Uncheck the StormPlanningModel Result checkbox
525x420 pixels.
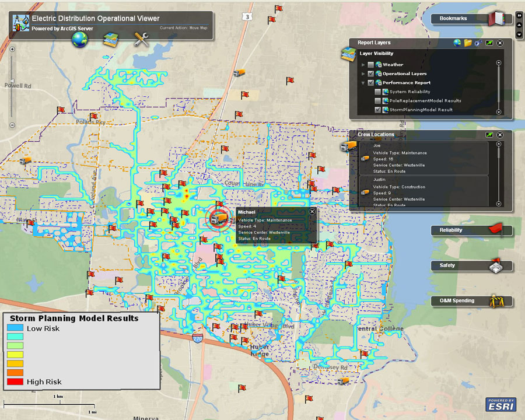click(377, 110)
